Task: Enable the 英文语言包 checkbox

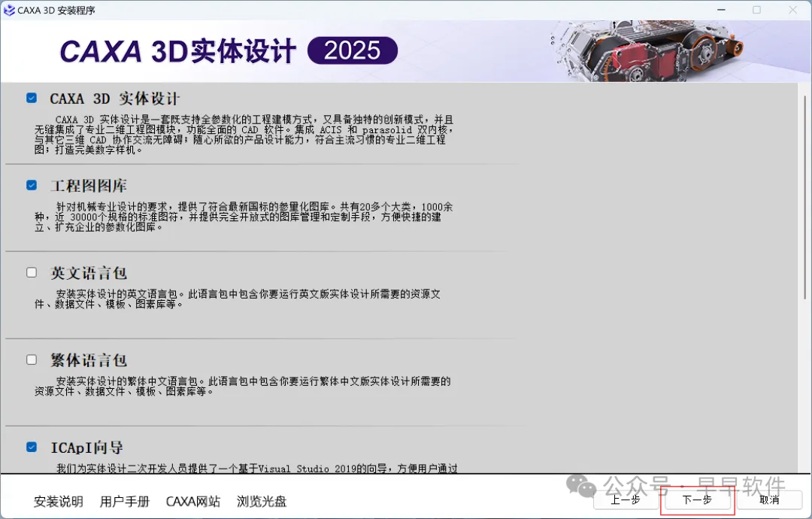Action: coord(32,272)
